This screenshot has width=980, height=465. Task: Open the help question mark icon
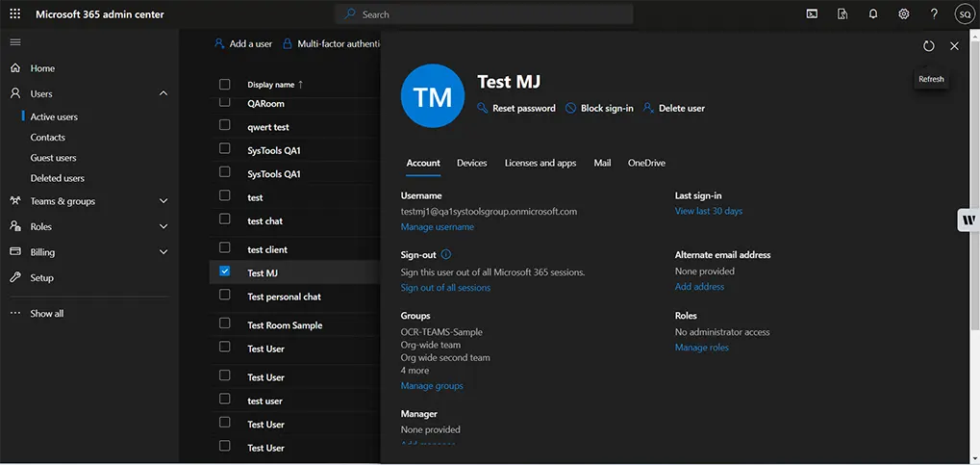point(934,13)
